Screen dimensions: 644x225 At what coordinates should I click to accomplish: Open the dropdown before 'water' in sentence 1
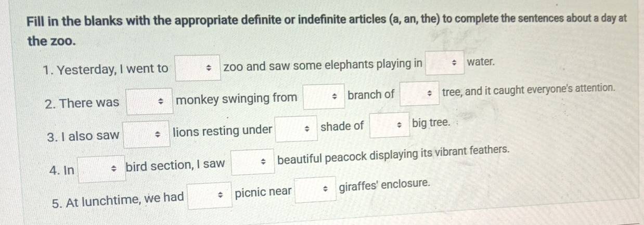[x=445, y=63]
